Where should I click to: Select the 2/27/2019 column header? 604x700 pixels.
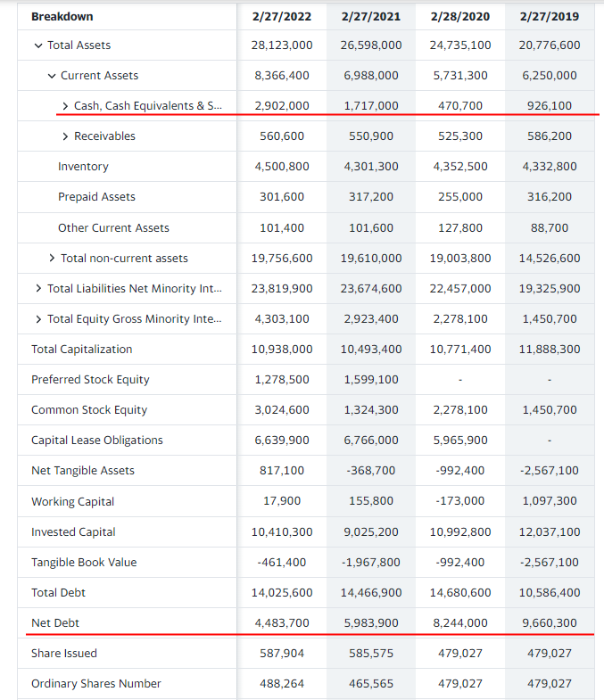550,16
